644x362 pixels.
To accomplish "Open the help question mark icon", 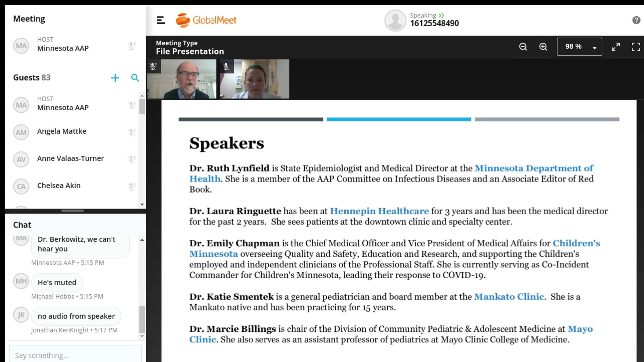I will (636, 20).
